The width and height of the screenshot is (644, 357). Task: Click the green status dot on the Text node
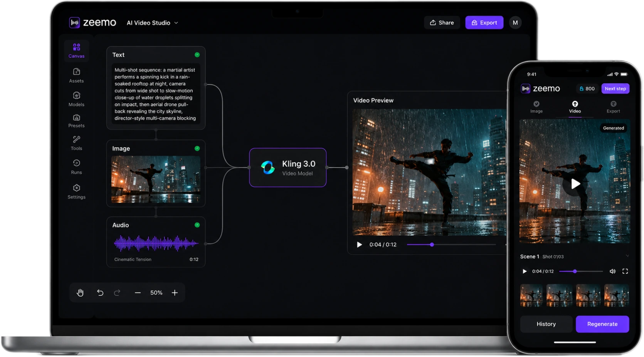[197, 55]
